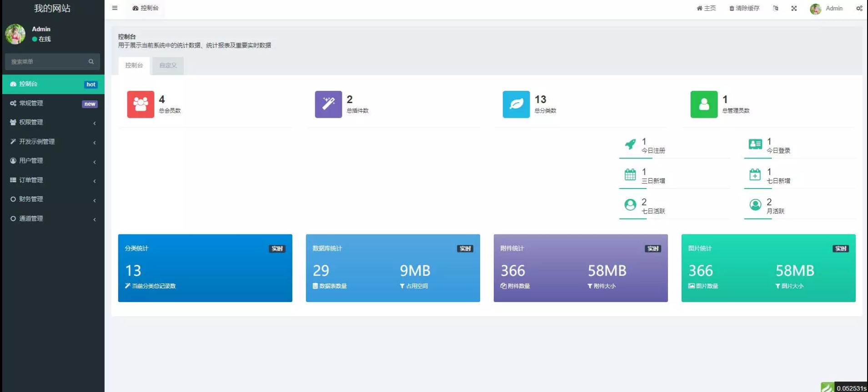Click the user circle icon for 七日活跃
The height and width of the screenshot is (392, 868).
pyautogui.click(x=630, y=205)
